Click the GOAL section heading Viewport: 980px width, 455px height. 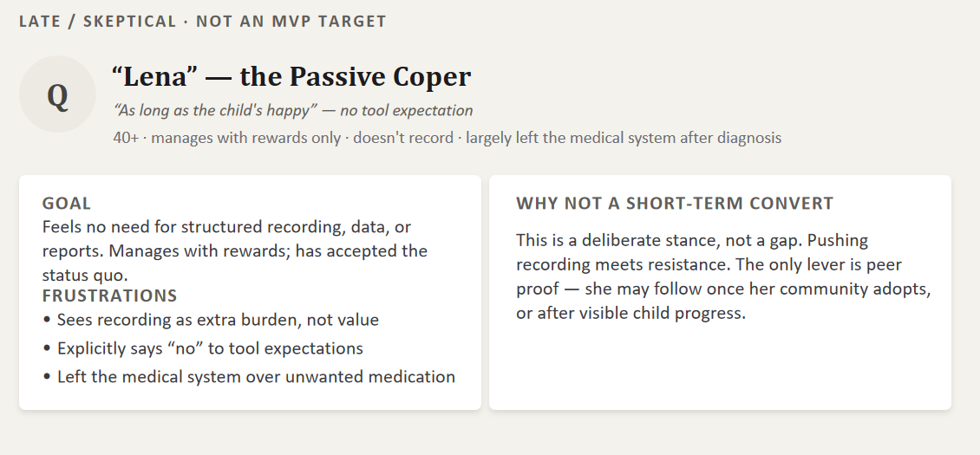pyautogui.click(x=66, y=203)
